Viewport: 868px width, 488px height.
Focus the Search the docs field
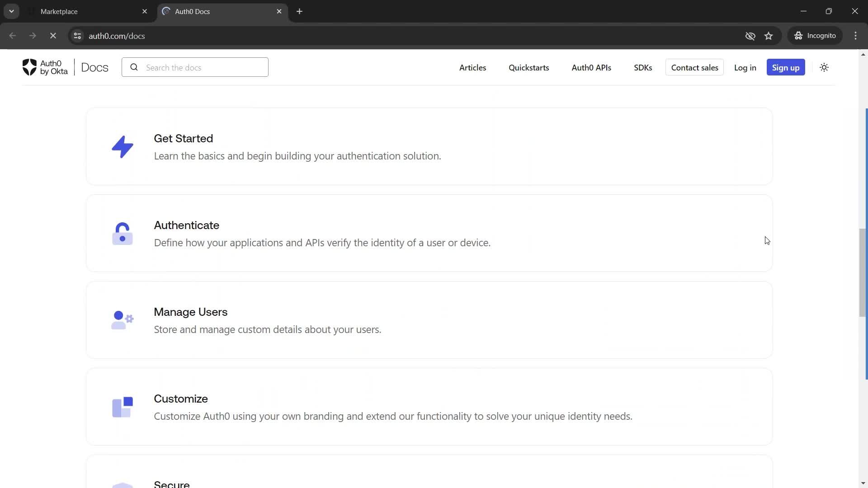(x=195, y=67)
